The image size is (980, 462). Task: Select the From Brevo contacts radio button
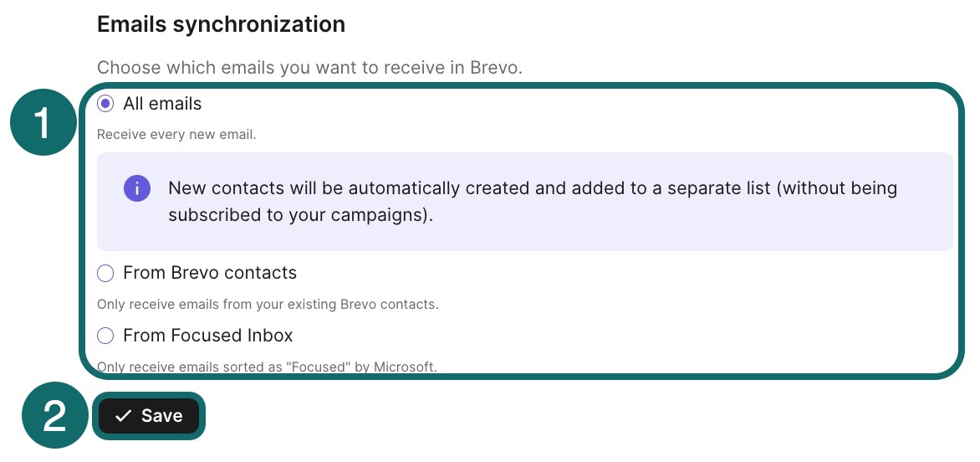pos(105,273)
